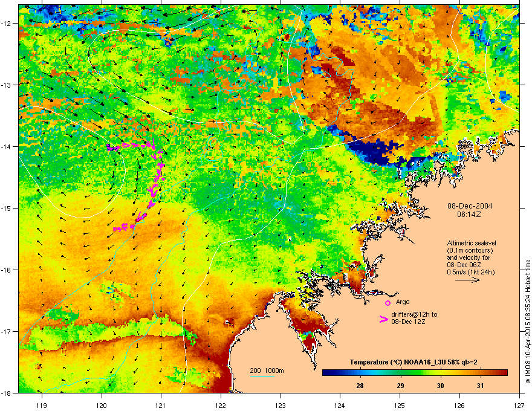Click the longitude 122 axis label
The height and width of the screenshot is (411, 532).
221,405
